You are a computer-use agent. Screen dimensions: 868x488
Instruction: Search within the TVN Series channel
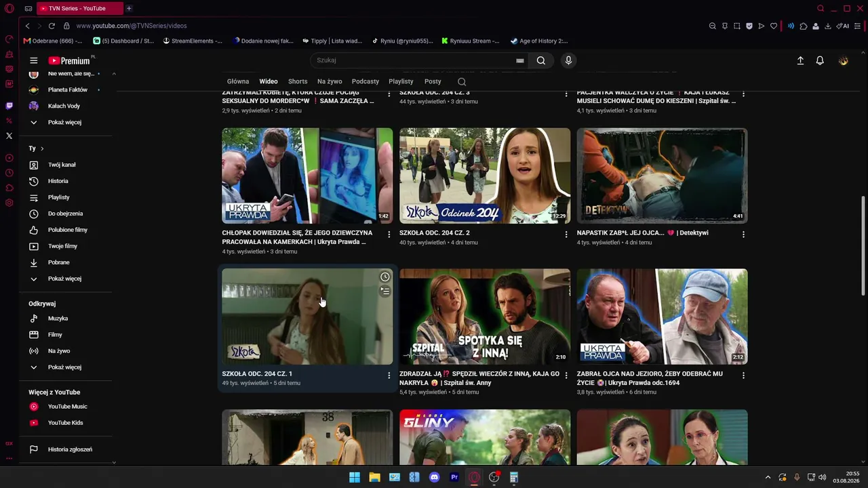462,81
